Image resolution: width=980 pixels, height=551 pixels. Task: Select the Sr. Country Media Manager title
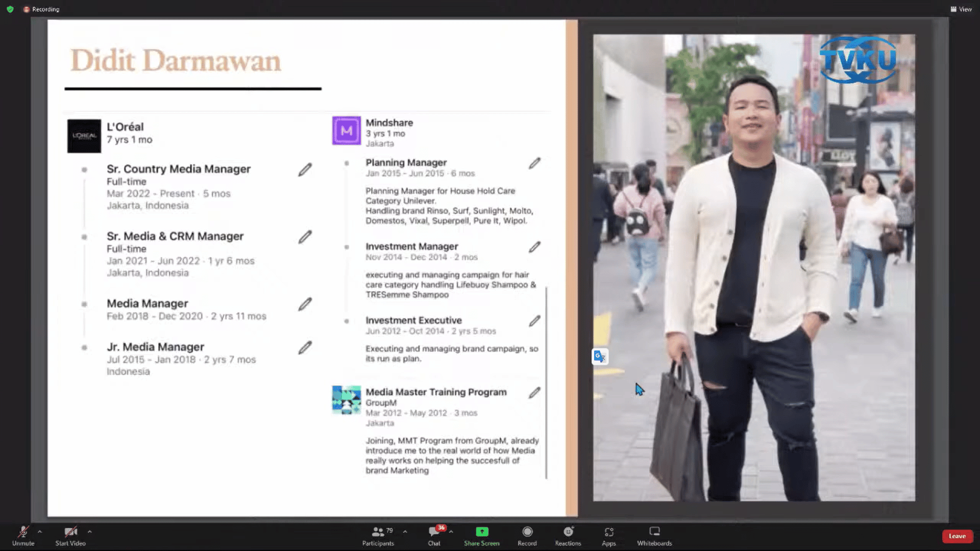coord(179,169)
